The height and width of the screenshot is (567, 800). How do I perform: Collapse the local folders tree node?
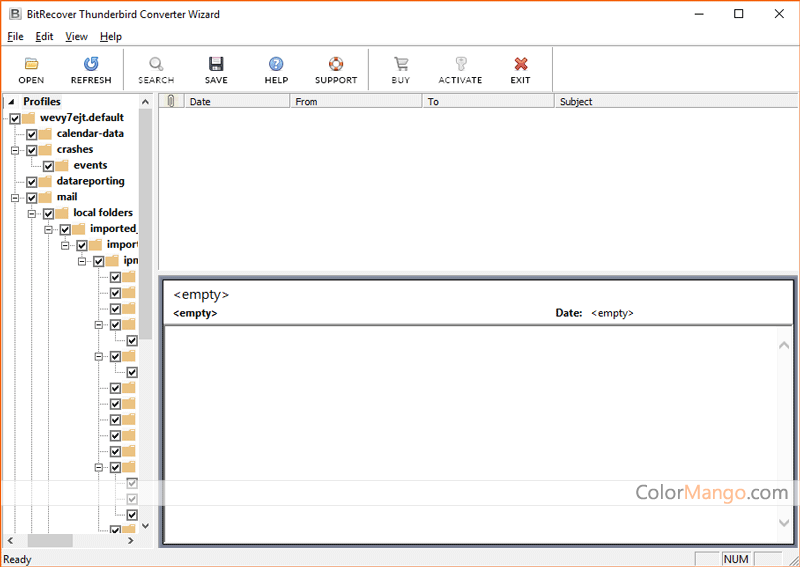[32, 213]
